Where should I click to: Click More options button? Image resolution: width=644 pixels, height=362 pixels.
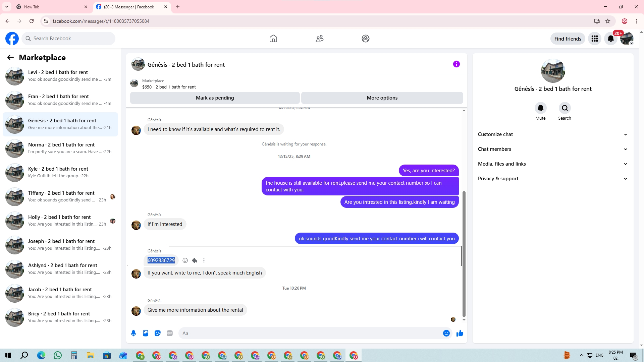click(382, 98)
